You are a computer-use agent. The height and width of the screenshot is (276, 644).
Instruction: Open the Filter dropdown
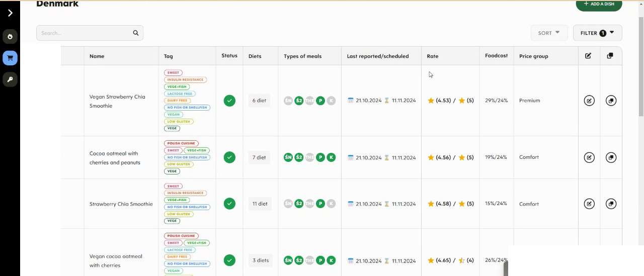tap(597, 33)
